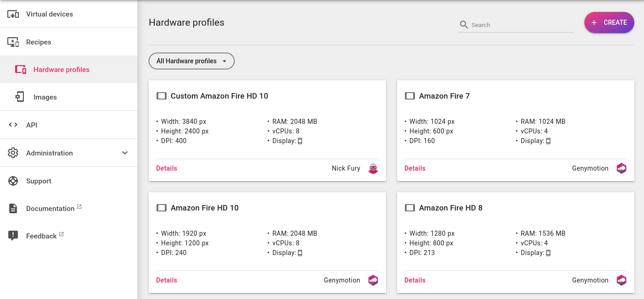Click the Virtual devices sidebar icon
Image resolution: width=644 pixels, height=299 pixels.
[13, 14]
